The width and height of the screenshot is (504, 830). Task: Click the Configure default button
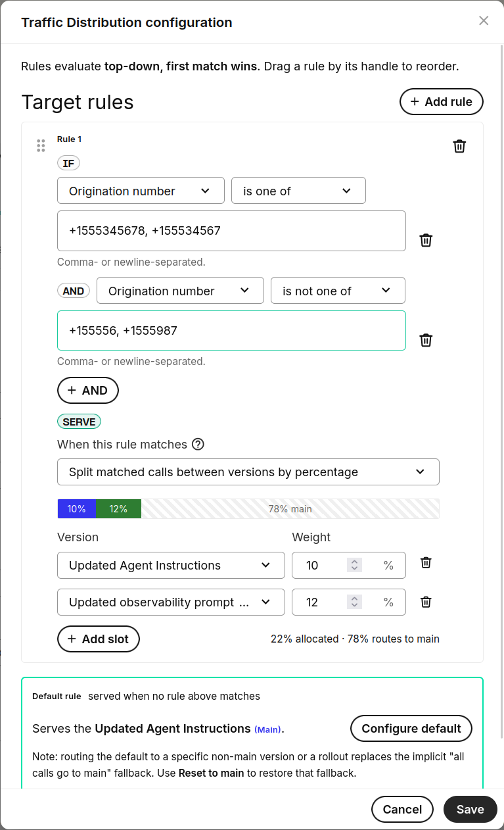pyautogui.click(x=411, y=729)
